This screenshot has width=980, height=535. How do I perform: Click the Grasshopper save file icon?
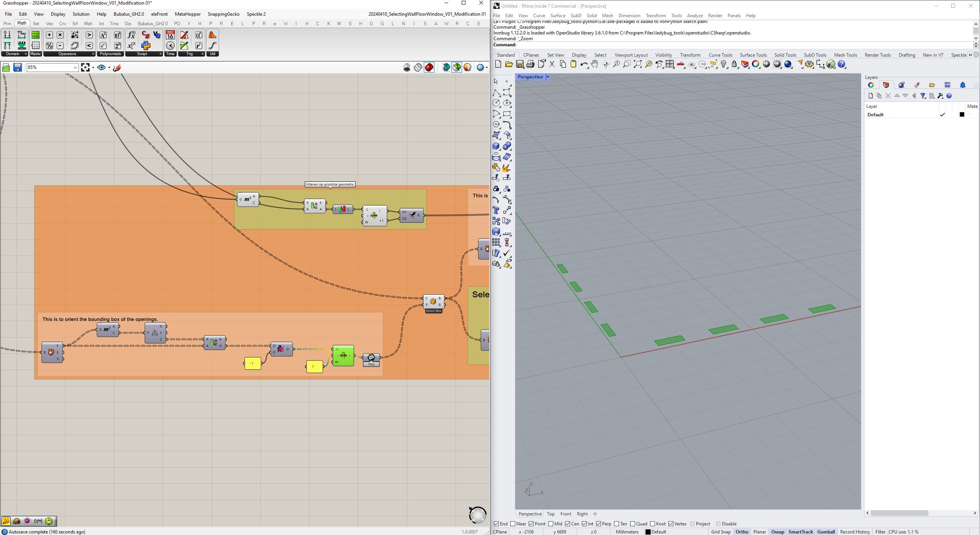(17, 67)
